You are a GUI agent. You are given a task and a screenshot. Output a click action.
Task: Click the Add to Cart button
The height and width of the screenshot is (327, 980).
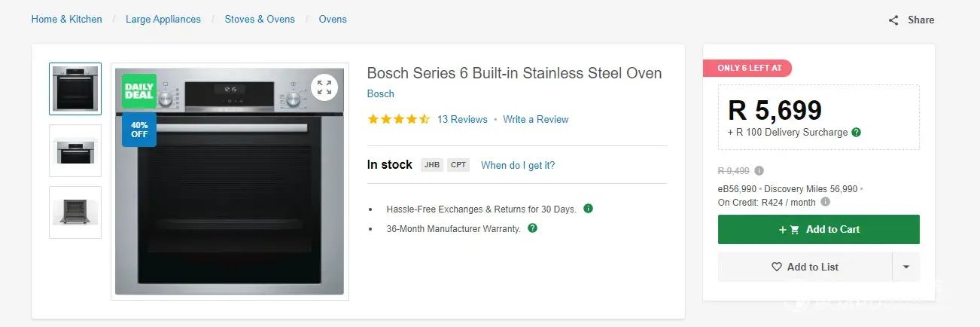pyautogui.click(x=818, y=229)
